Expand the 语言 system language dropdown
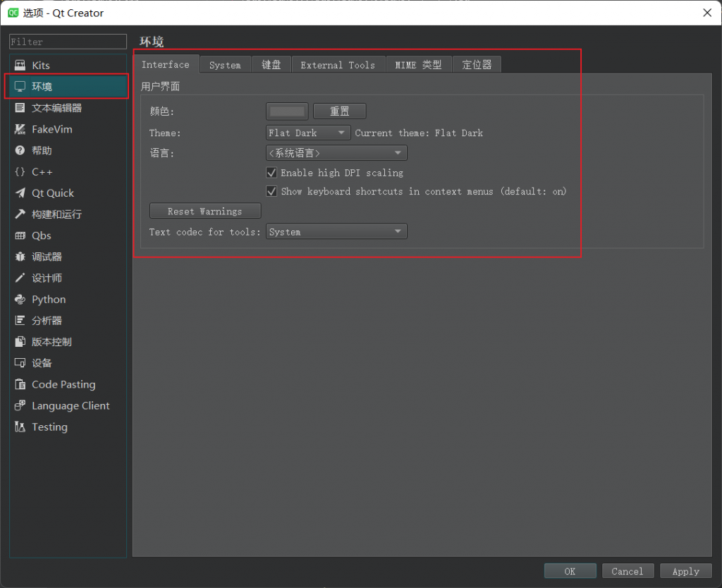 click(336, 153)
